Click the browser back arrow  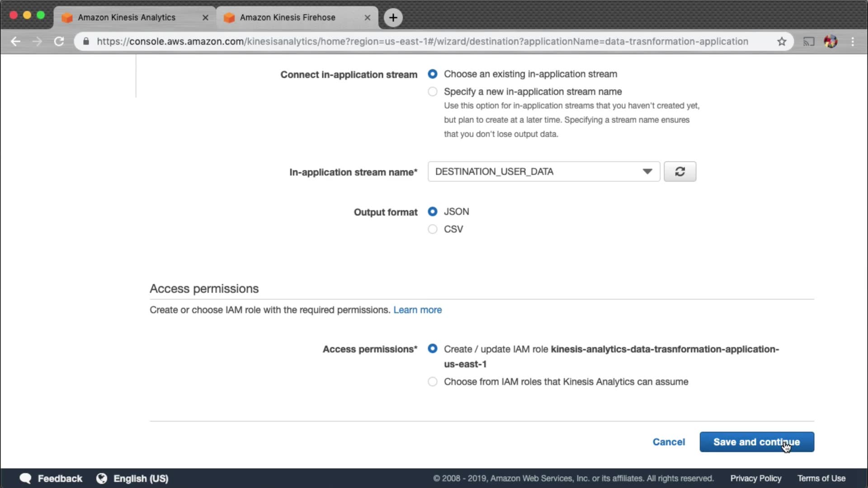pyautogui.click(x=16, y=42)
